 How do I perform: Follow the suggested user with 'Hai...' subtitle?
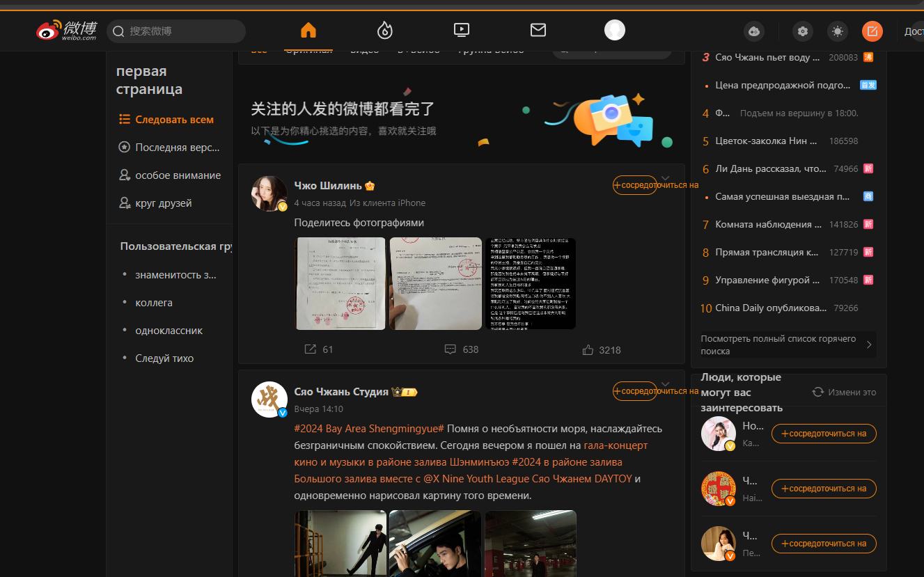tap(824, 489)
